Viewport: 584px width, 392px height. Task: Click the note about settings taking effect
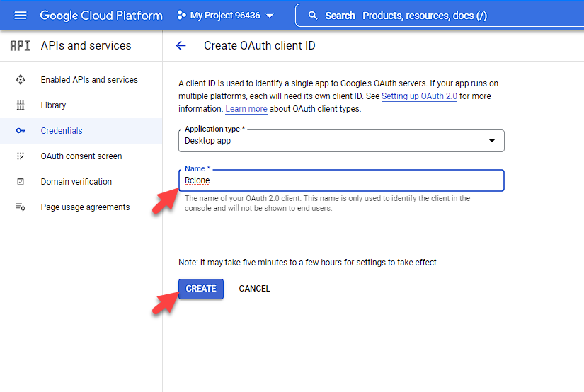307,263
